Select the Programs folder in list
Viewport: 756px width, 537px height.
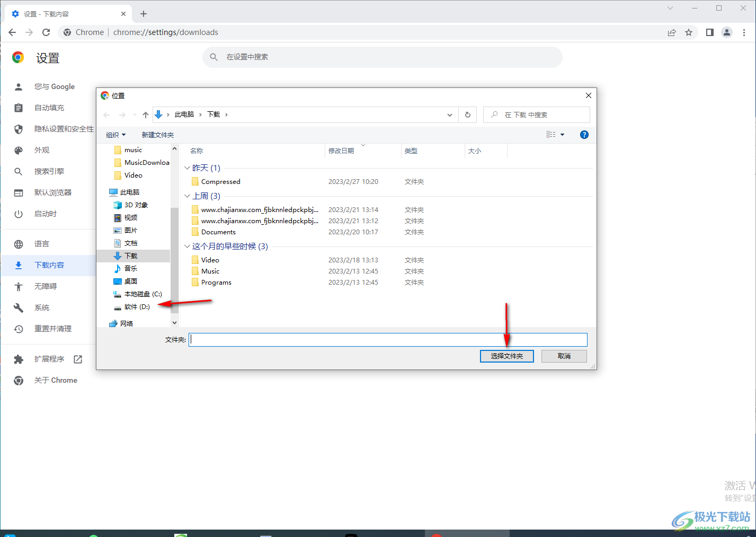point(211,283)
